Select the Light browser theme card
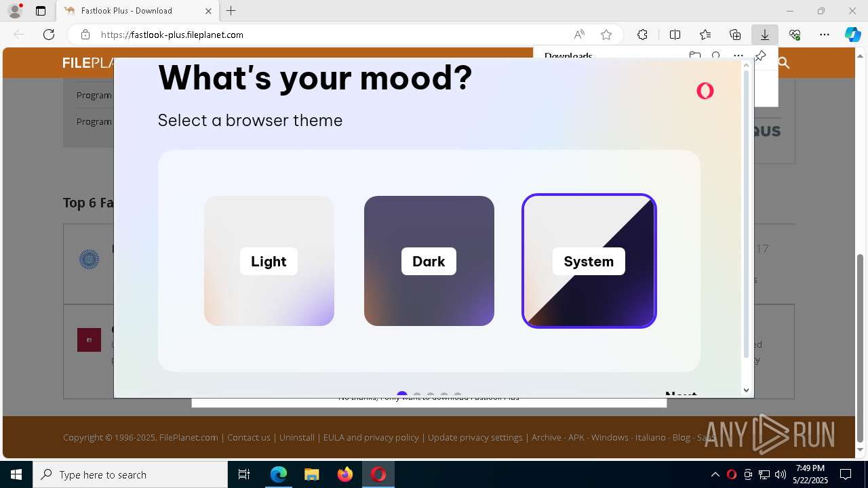Image resolution: width=868 pixels, height=488 pixels. (x=269, y=261)
